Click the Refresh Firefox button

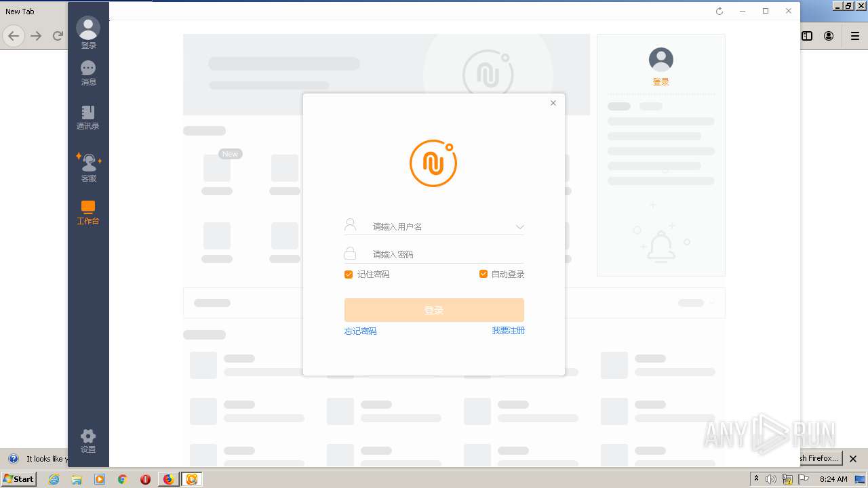821,458
